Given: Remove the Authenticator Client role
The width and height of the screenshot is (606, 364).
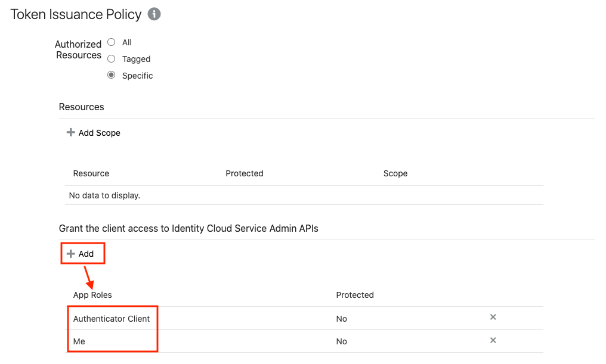Looking at the screenshot, I should [x=493, y=317].
